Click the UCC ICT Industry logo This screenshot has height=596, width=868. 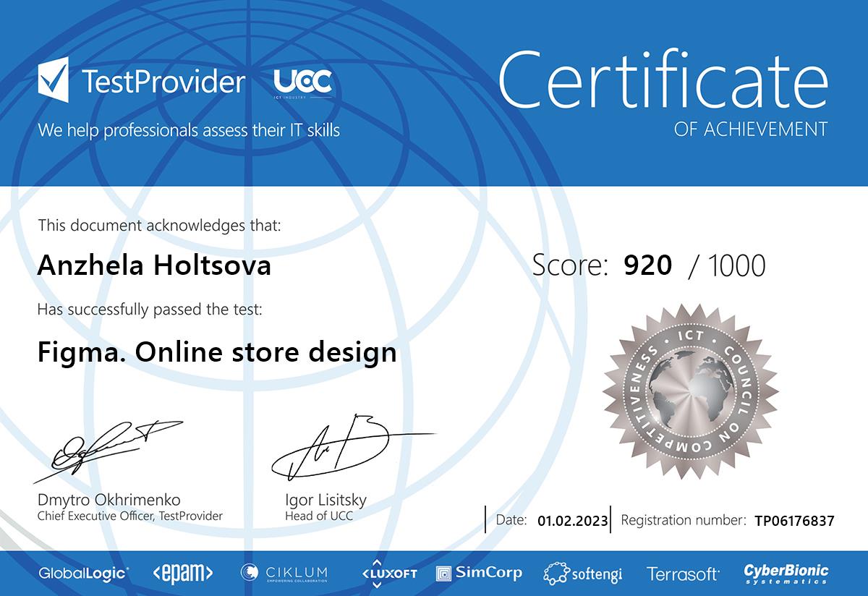tap(303, 84)
